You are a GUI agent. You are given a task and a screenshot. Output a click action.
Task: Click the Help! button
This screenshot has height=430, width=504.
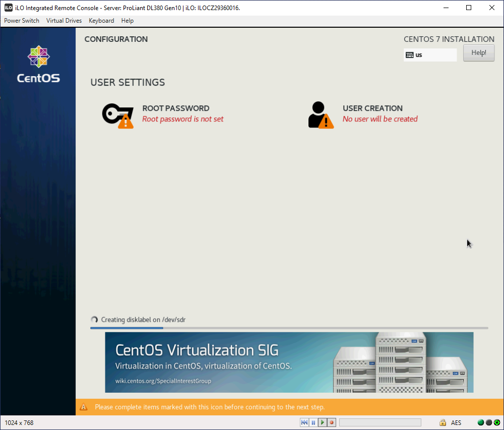click(479, 53)
